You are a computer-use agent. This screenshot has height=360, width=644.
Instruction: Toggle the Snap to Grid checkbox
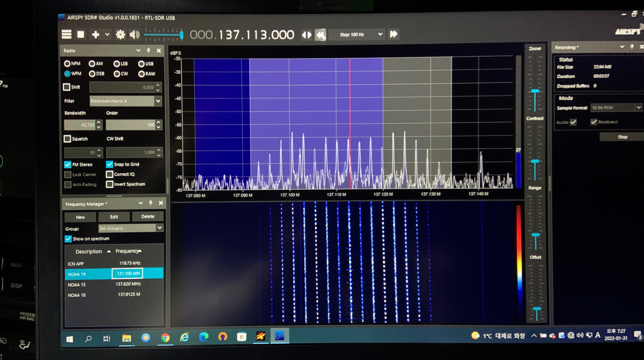109,164
